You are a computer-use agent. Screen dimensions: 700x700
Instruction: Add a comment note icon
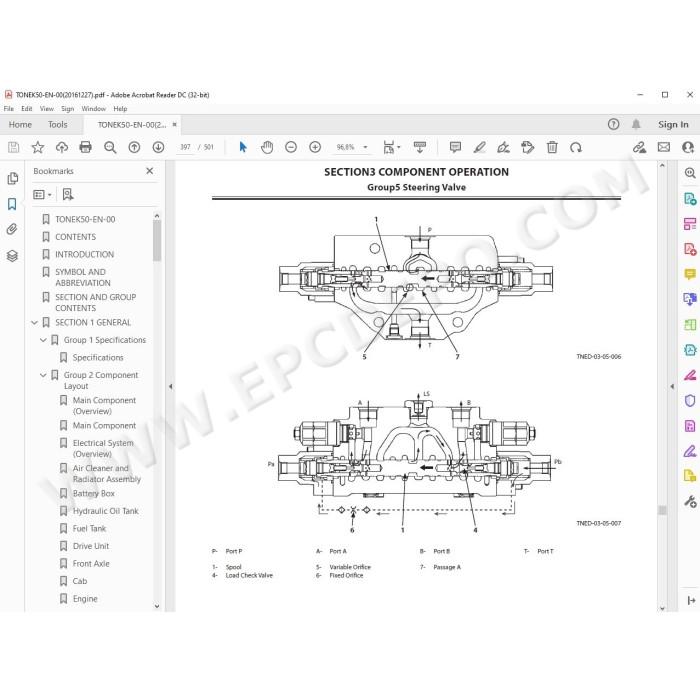(455, 147)
